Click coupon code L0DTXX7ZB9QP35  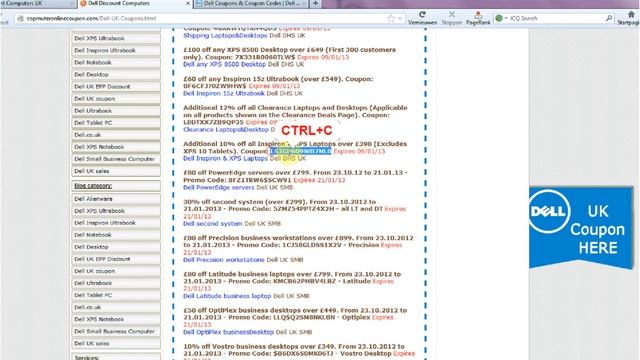click(213, 122)
